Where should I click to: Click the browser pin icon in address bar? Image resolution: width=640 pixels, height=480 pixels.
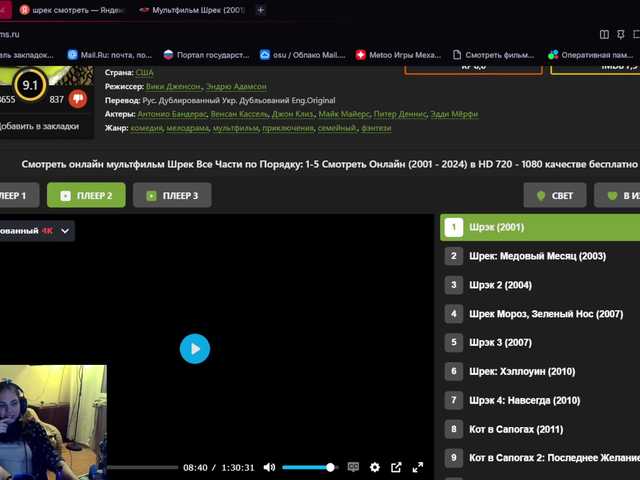[x=620, y=35]
